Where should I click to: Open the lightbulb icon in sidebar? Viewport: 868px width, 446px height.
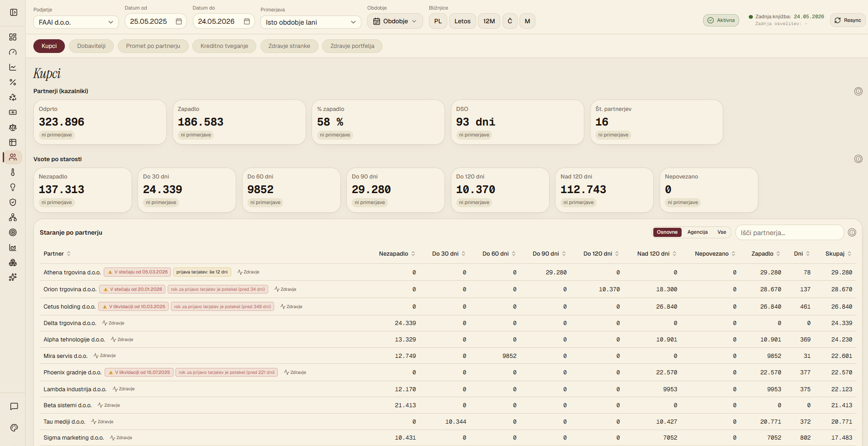pyautogui.click(x=13, y=187)
